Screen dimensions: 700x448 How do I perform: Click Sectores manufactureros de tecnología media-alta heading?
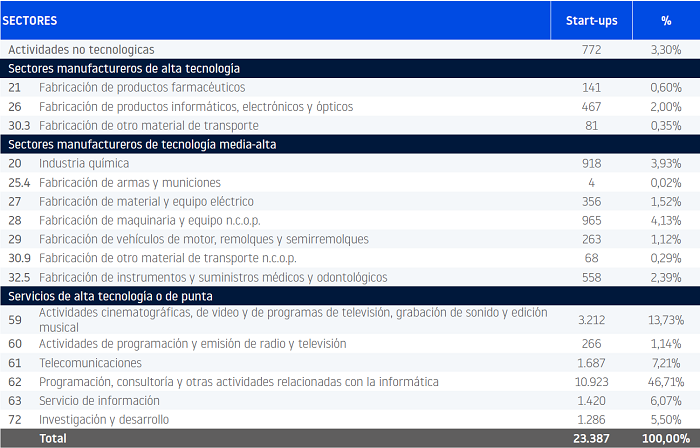tap(142, 144)
